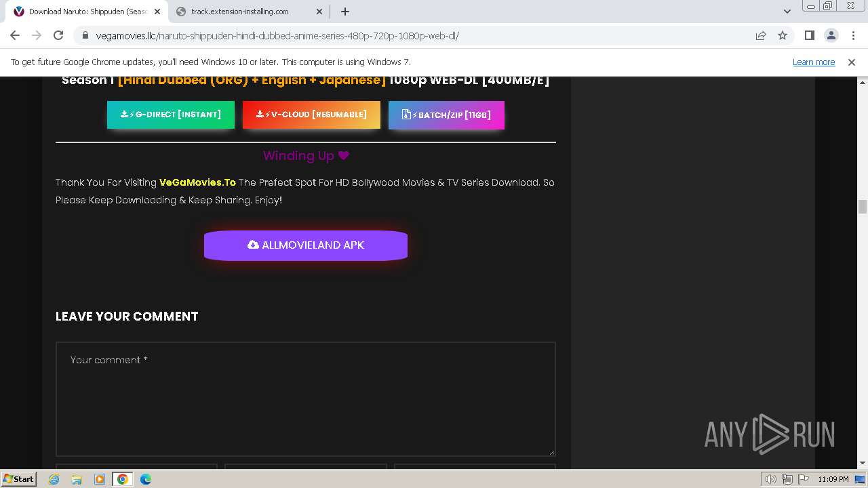
Task: Go back to the previous page
Action: click(x=15, y=35)
